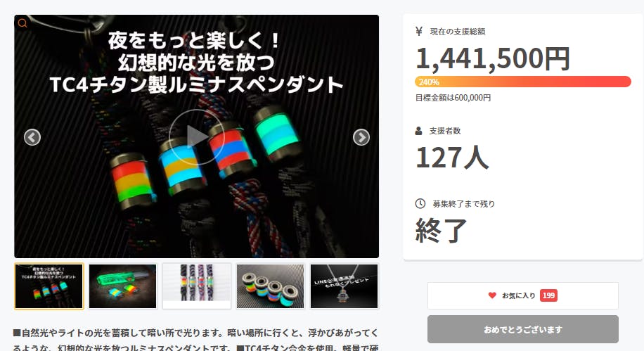This screenshot has width=644, height=351.
Task: Click the magnifier zoom icon on main image
Action: tap(22, 23)
